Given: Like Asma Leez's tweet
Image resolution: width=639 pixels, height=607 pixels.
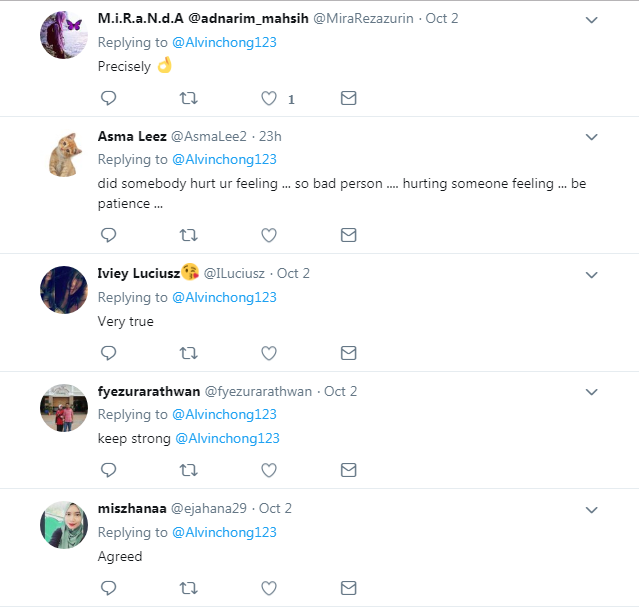Looking at the screenshot, I should 268,235.
